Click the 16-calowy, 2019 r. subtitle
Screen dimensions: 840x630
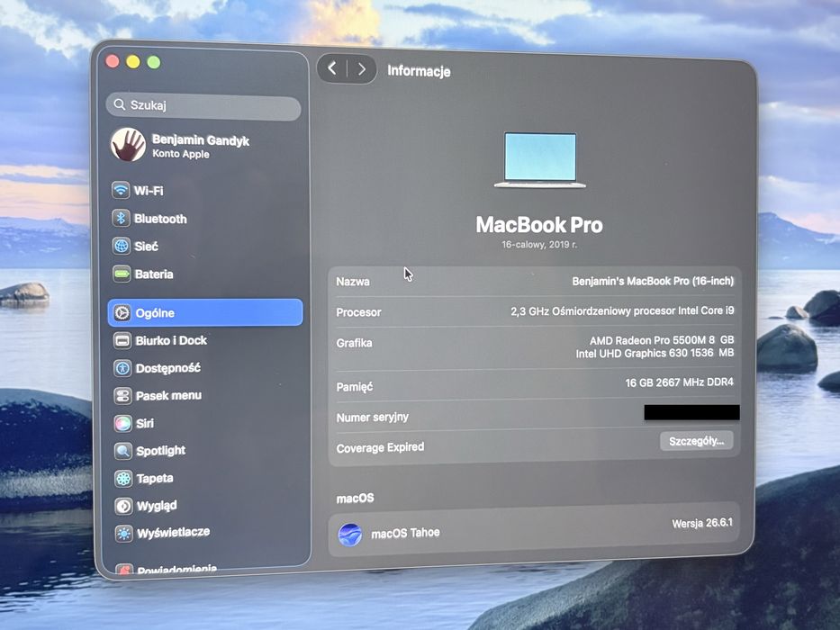pyautogui.click(x=539, y=245)
